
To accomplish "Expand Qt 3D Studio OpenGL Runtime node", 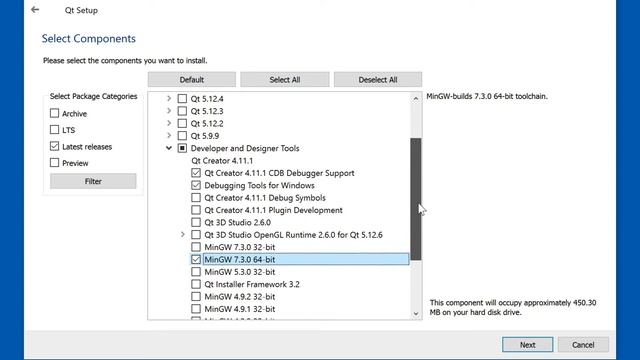I will click(x=183, y=235).
